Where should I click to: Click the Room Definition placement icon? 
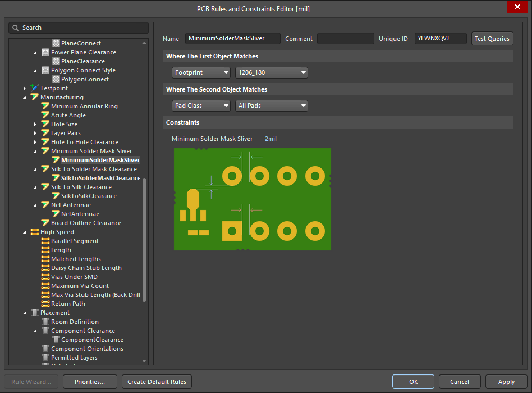[x=45, y=322]
